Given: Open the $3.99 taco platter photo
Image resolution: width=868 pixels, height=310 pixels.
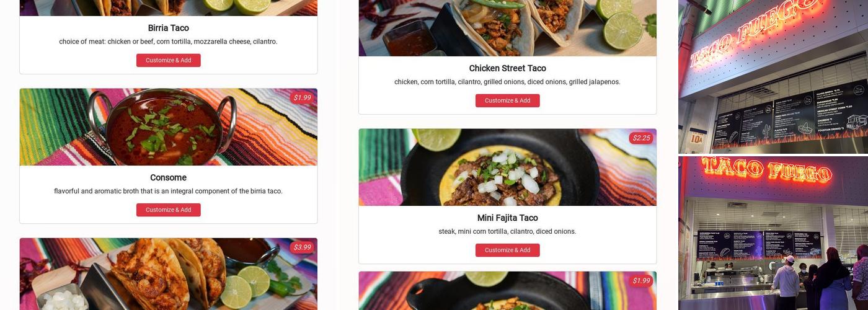Looking at the screenshot, I should (168, 274).
